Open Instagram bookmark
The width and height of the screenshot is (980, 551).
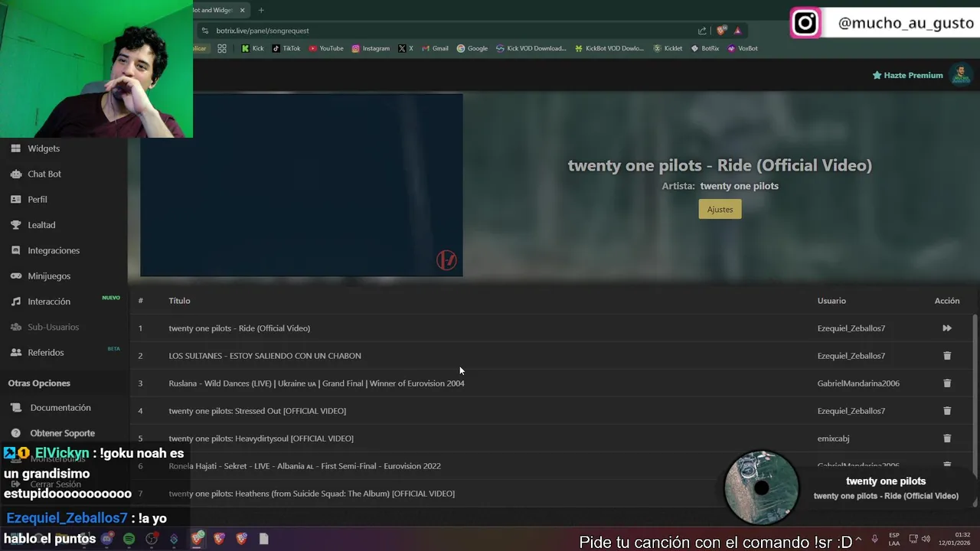pyautogui.click(x=371, y=48)
